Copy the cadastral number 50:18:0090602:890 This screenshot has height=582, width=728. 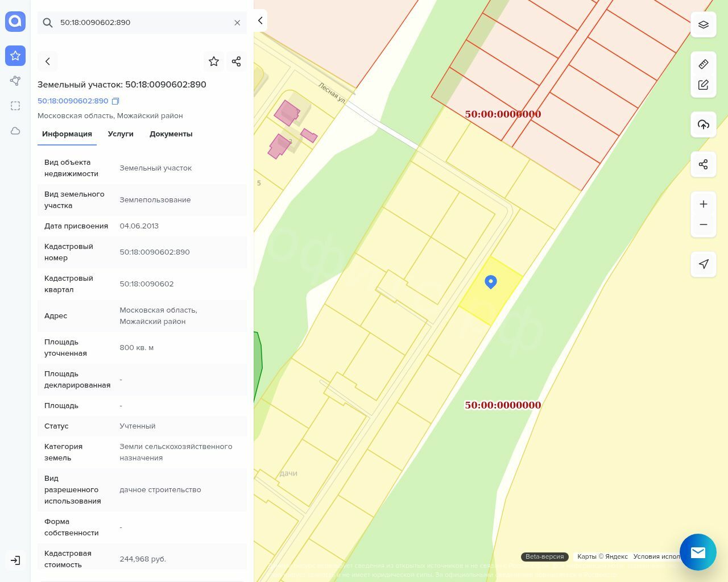[x=115, y=101]
